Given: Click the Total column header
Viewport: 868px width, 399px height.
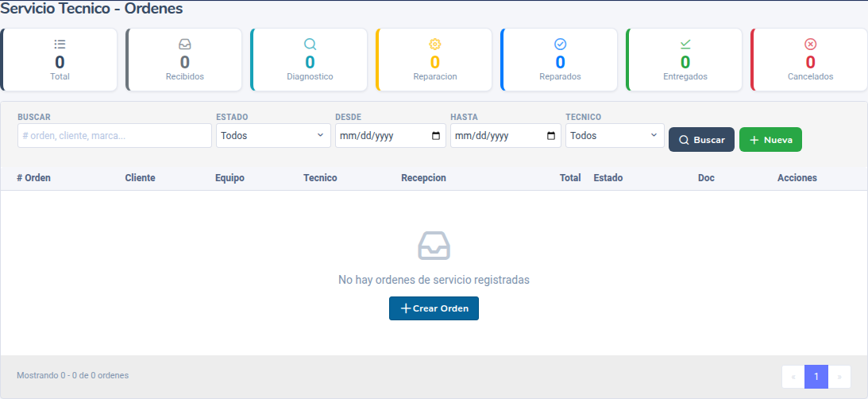Looking at the screenshot, I should [x=570, y=178].
